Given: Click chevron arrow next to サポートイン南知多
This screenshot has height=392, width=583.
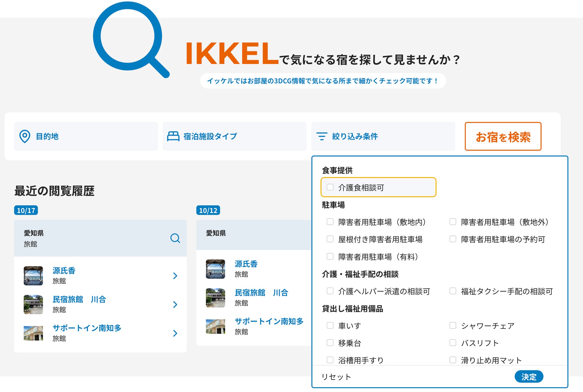Looking at the screenshot, I should coord(175,333).
